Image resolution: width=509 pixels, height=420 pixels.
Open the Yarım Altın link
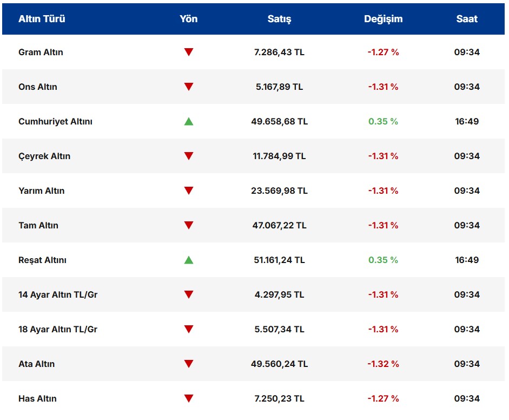point(41,191)
